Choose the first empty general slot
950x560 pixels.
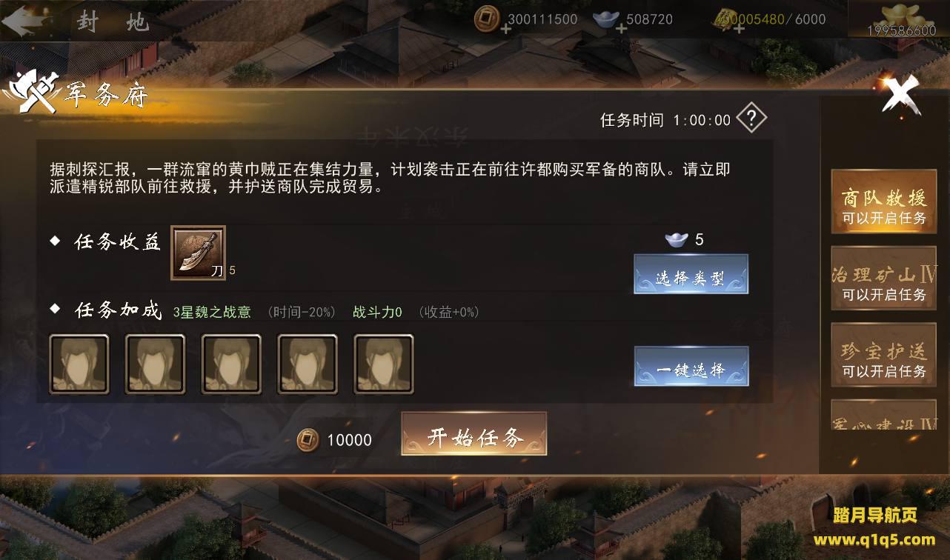[79, 364]
